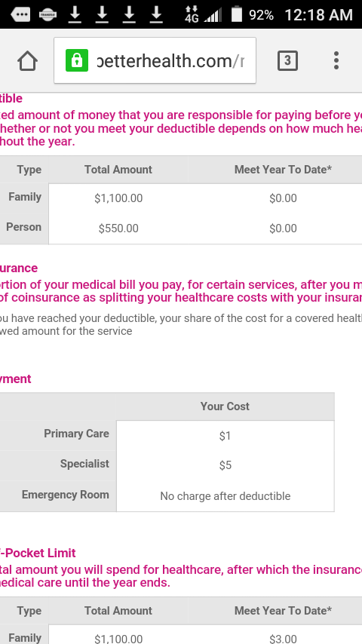Tap the battery icon in status bar
Viewport: 362px width, 644px height.
(x=237, y=14)
